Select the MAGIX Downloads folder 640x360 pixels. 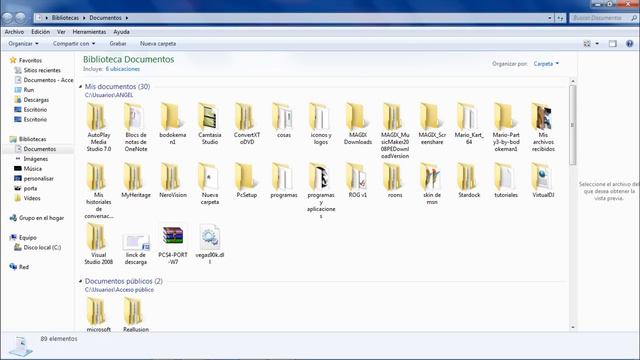click(x=358, y=124)
